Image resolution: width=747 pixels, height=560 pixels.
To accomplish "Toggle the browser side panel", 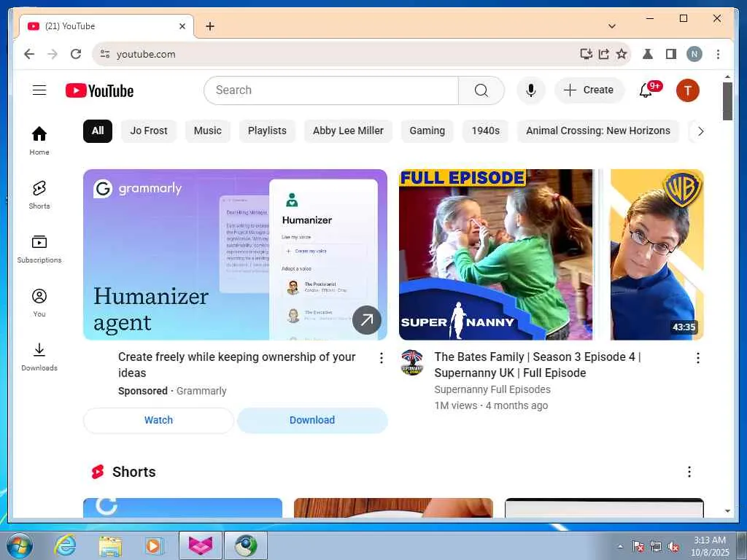I will [671, 54].
